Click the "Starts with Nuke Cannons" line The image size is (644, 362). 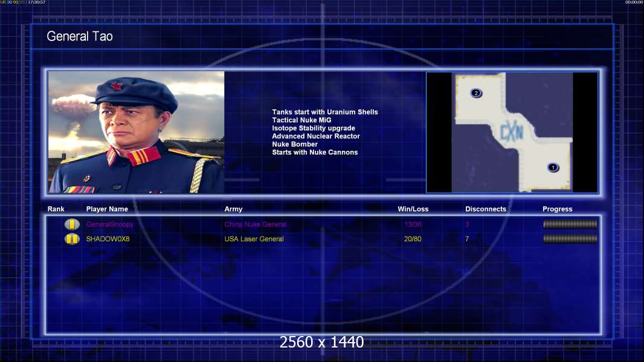click(x=315, y=152)
